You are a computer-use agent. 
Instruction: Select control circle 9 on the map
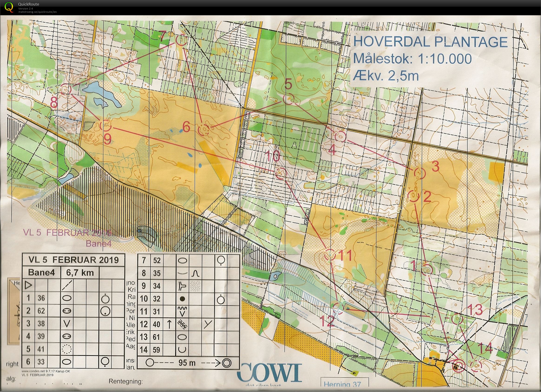105,126
